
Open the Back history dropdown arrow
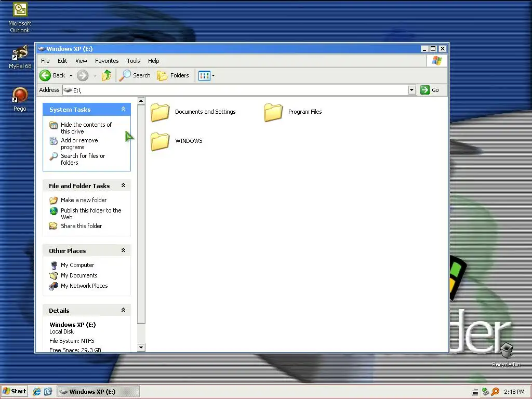point(71,76)
